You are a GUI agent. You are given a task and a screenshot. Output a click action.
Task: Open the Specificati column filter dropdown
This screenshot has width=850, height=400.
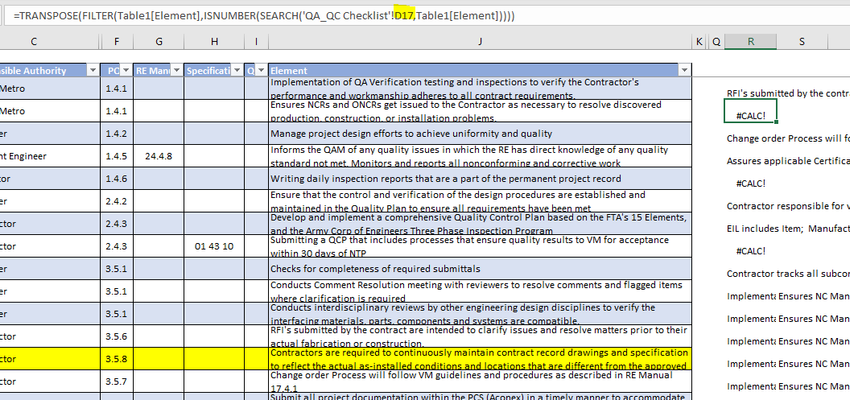pos(237,70)
